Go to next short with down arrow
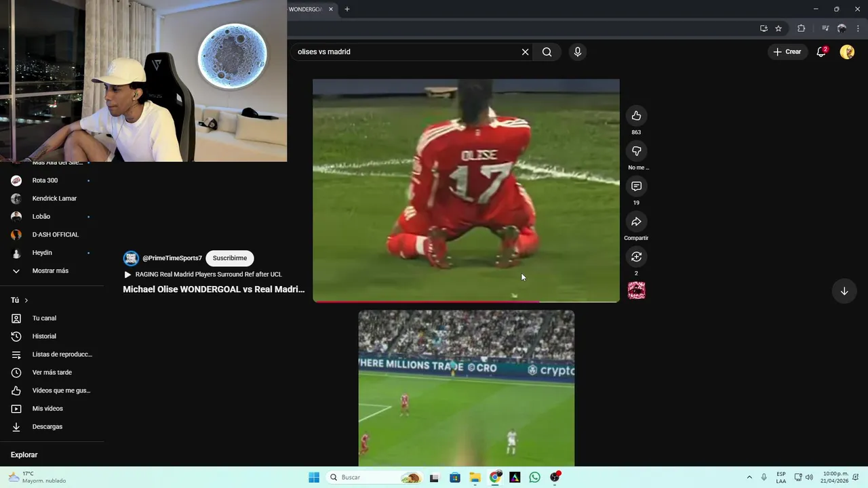 (844, 291)
